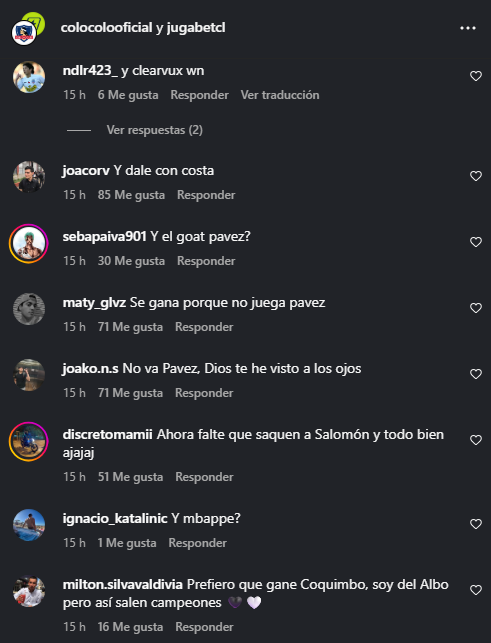Screen dimensions: 491x643
Task: Like the comment by ndlr423_
Action: coord(476,76)
